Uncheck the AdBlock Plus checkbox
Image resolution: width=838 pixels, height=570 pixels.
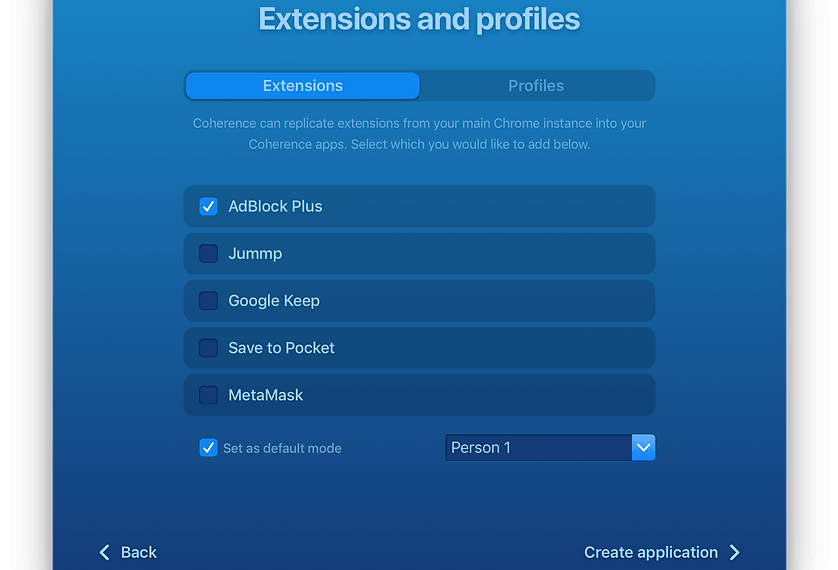pos(208,206)
